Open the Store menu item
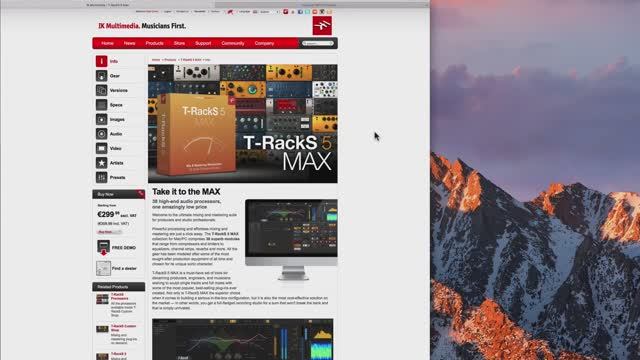This screenshot has width=640, height=360. 179,43
